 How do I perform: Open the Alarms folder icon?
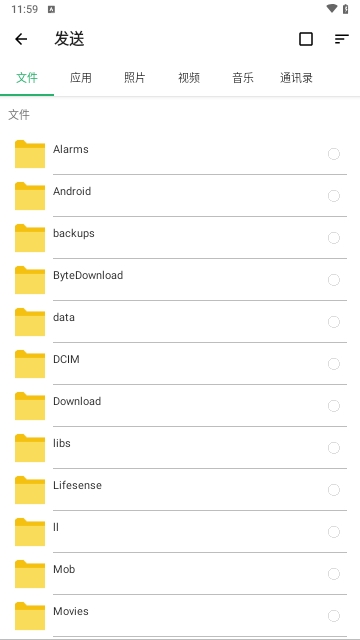[30, 154]
